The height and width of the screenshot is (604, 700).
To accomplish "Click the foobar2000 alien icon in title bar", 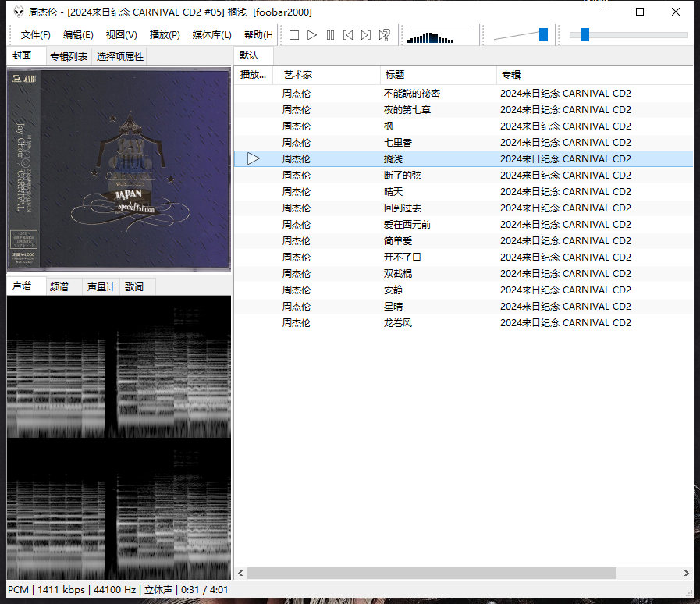I will pyautogui.click(x=17, y=12).
